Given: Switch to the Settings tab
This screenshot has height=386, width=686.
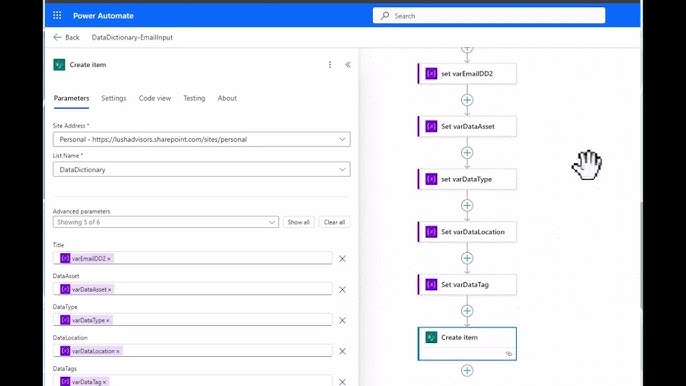Looking at the screenshot, I should pos(114,98).
